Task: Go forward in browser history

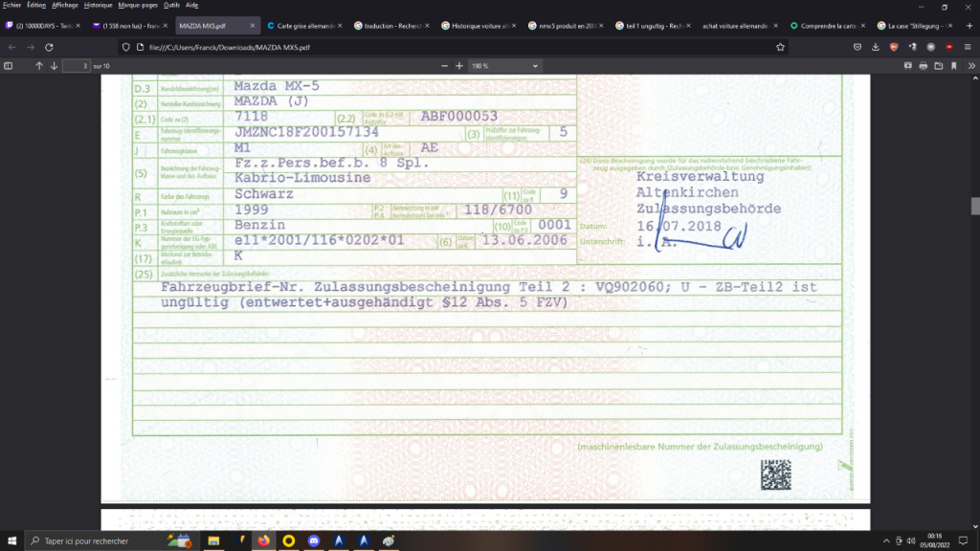Action: click(30, 47)
